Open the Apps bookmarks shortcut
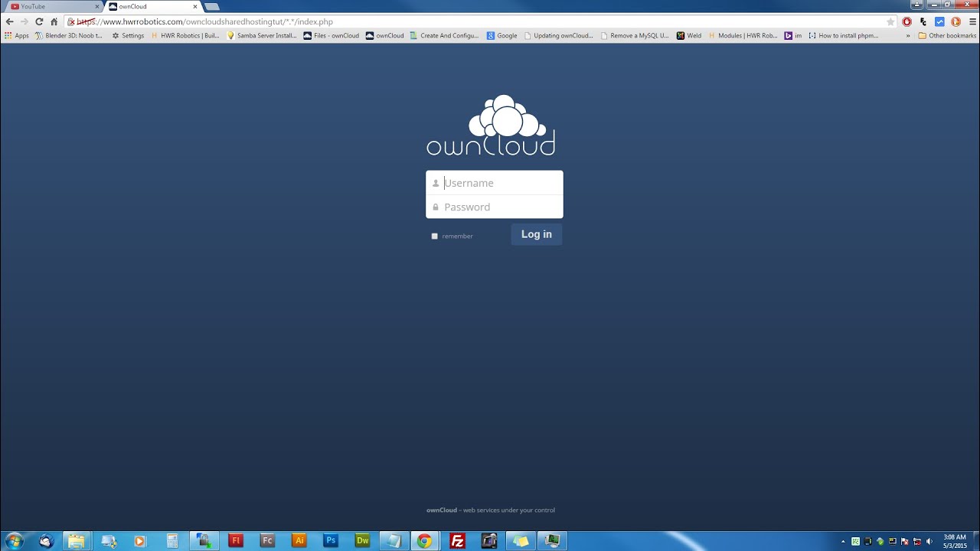Viewport: 980px width, 551px height. point(17,35)
